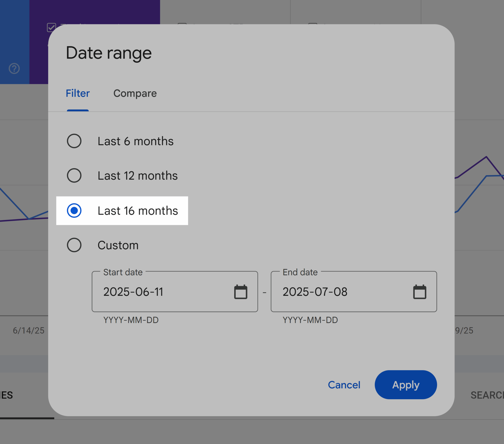Cancel the date range dialog

344,385
